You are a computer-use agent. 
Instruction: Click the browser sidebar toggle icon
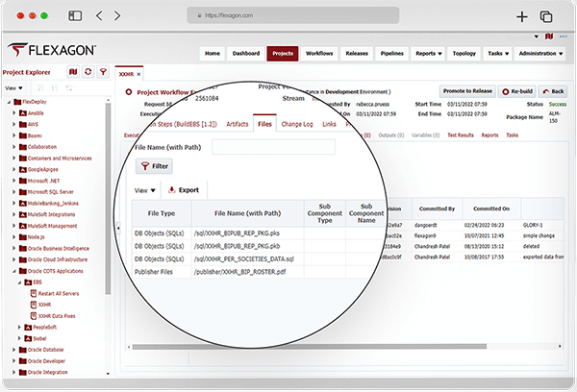(75, 15)
